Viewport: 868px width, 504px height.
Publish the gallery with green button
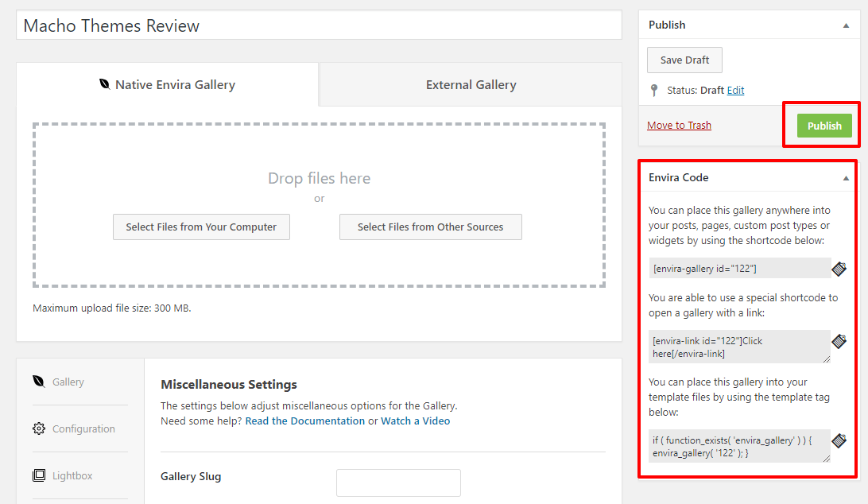click(x=824, y=126)
